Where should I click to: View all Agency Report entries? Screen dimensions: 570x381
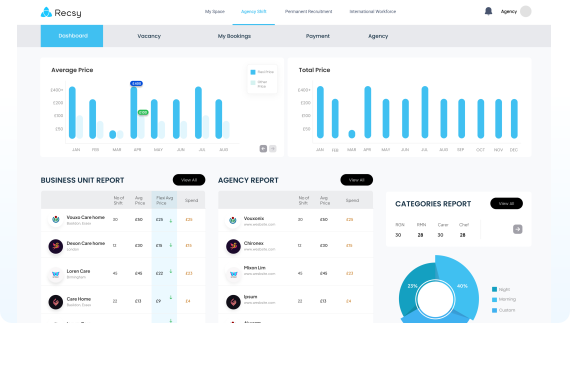click(357, 180)
